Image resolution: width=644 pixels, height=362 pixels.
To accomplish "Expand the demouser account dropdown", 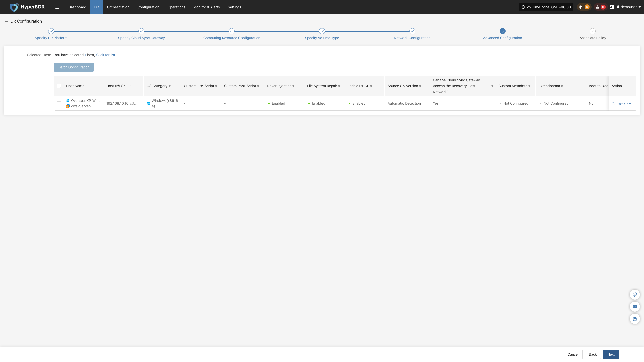I will click(x=629, y=7).
